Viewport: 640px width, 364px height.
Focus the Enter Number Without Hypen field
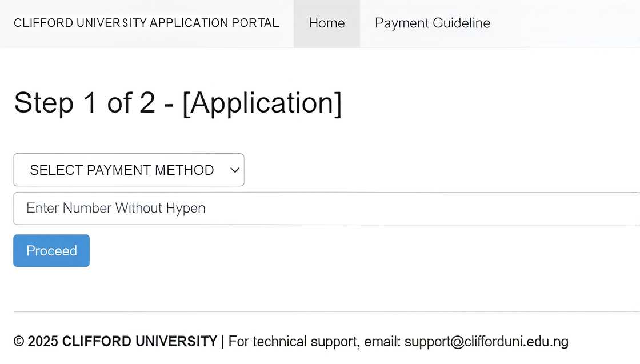coord(326,208)
